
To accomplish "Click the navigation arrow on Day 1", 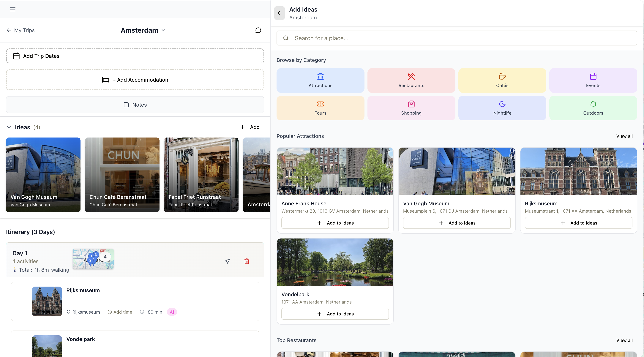I will [x=227, y=261].
